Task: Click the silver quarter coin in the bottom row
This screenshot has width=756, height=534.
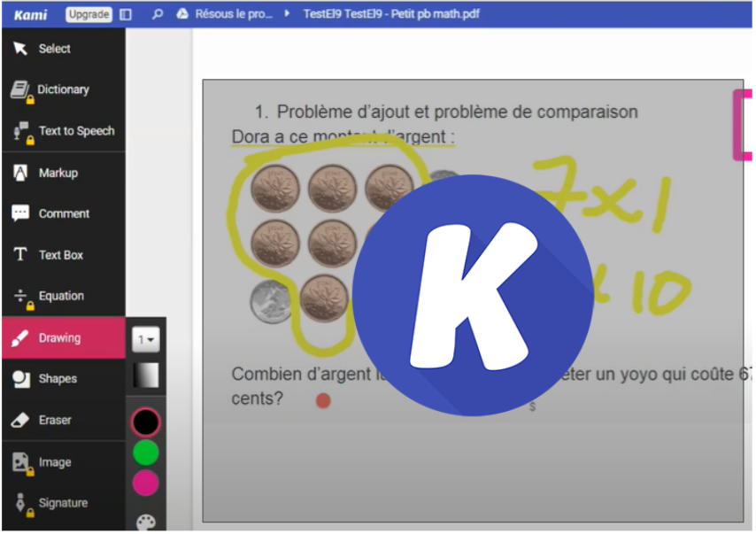Action: tap(271, 301)
